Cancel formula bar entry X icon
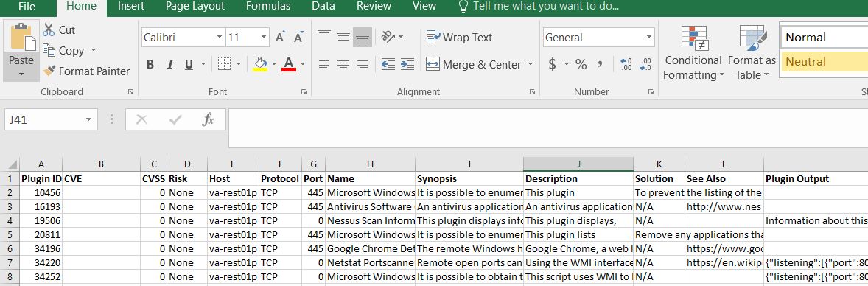This screenshot has height=286, width=868. [141, 119]
